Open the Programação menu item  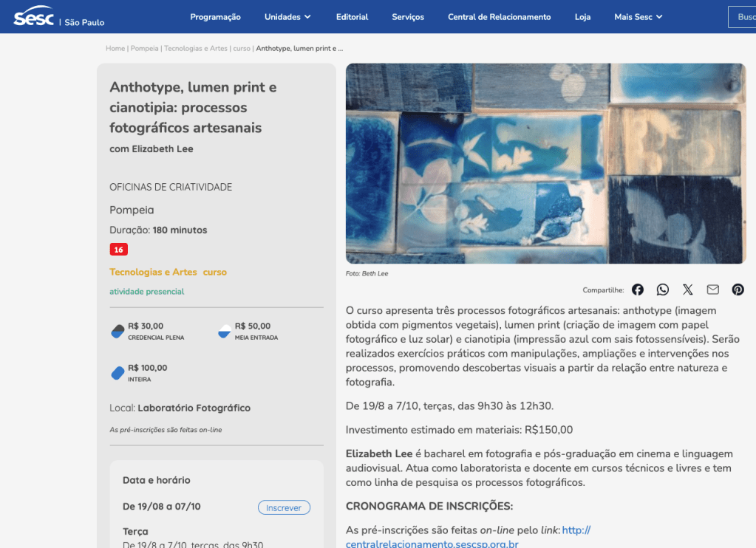tap(215, 17)
